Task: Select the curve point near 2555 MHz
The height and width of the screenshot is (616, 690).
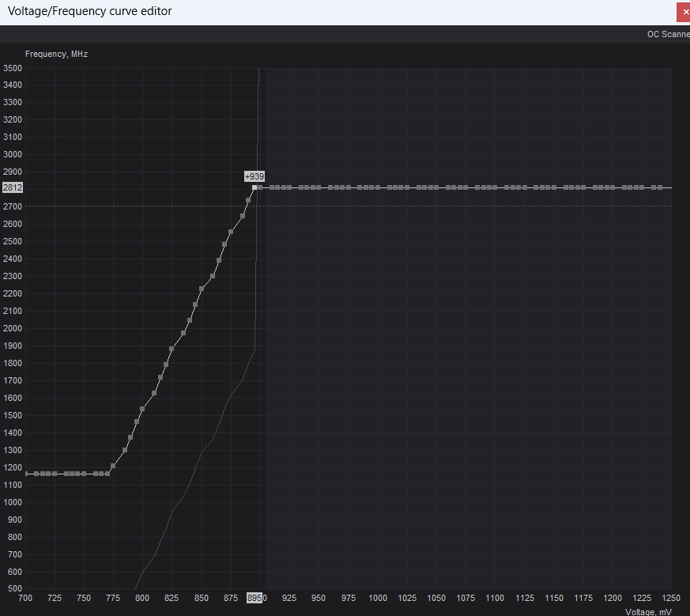Action: [x=231, y=232]
